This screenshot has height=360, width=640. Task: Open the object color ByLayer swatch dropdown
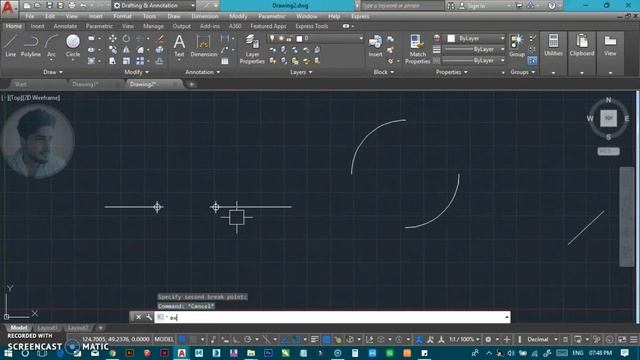(476, 38)
